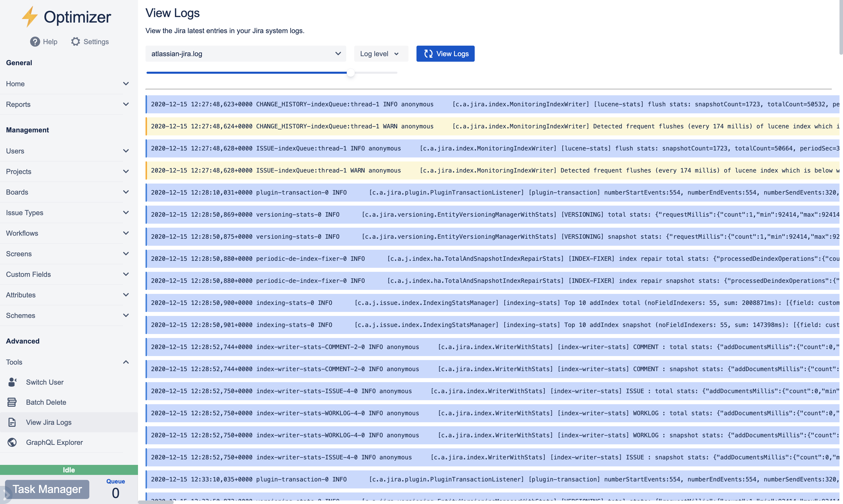The image size is (843, 504).
Task: Open the Help question mark icon
Action: click(35, 41)
